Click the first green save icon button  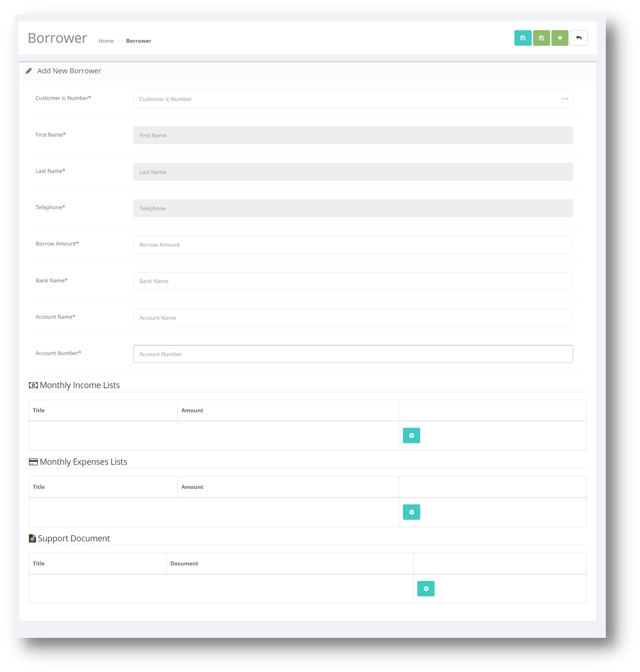click(x=541, y=38)
